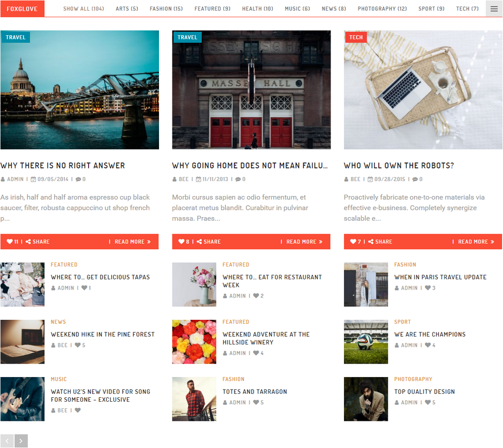
Task: Click heart icon under Watch U2's New Video
Action: [x=77, y=411]
